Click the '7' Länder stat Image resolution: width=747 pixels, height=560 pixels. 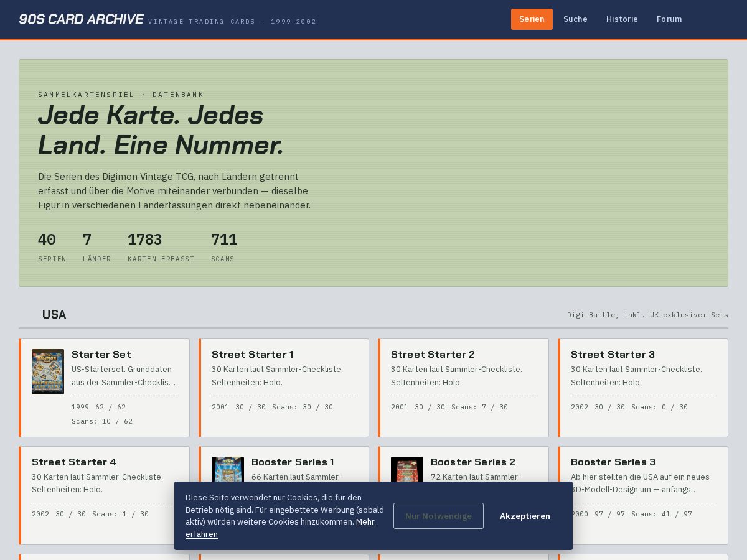tap(96, 247)
